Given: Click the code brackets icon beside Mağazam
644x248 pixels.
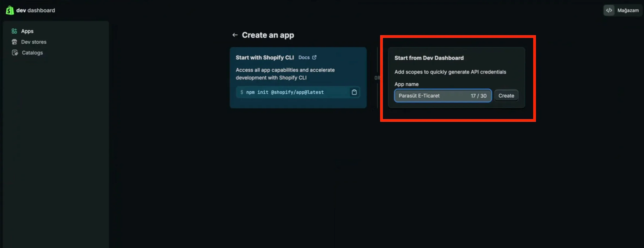Looking at the screenshot, I should click(x=609, y=10).
